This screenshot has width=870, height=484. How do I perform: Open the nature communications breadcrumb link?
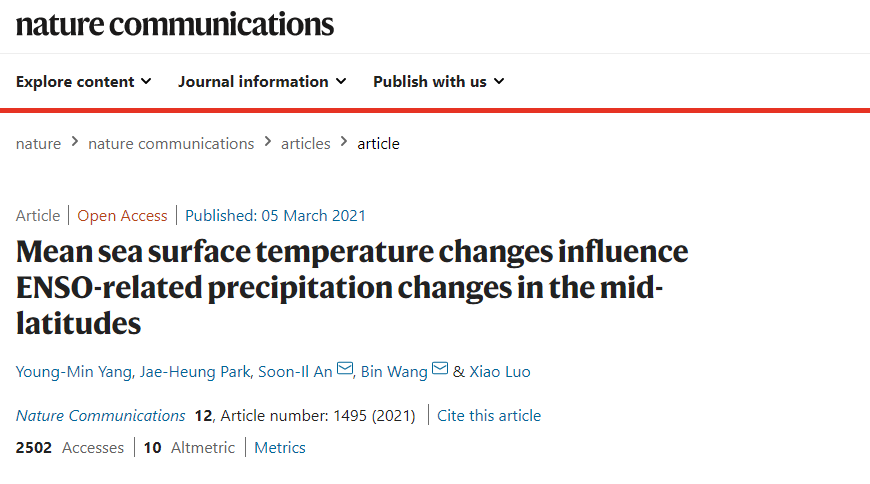(x=171, y=143)
